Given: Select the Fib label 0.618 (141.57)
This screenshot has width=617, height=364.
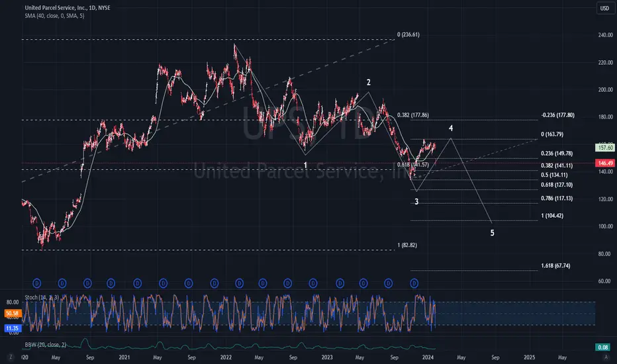Looking at the screenshot, I should click(413, 165).
